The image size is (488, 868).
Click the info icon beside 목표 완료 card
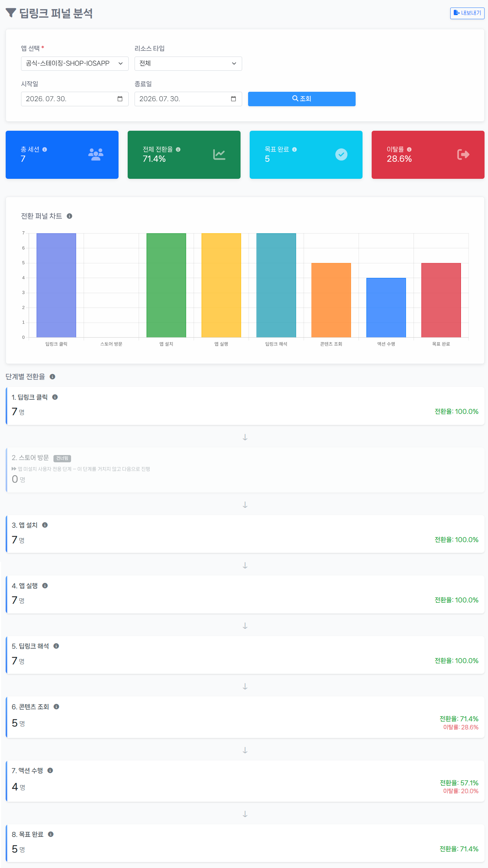point(294,149)
